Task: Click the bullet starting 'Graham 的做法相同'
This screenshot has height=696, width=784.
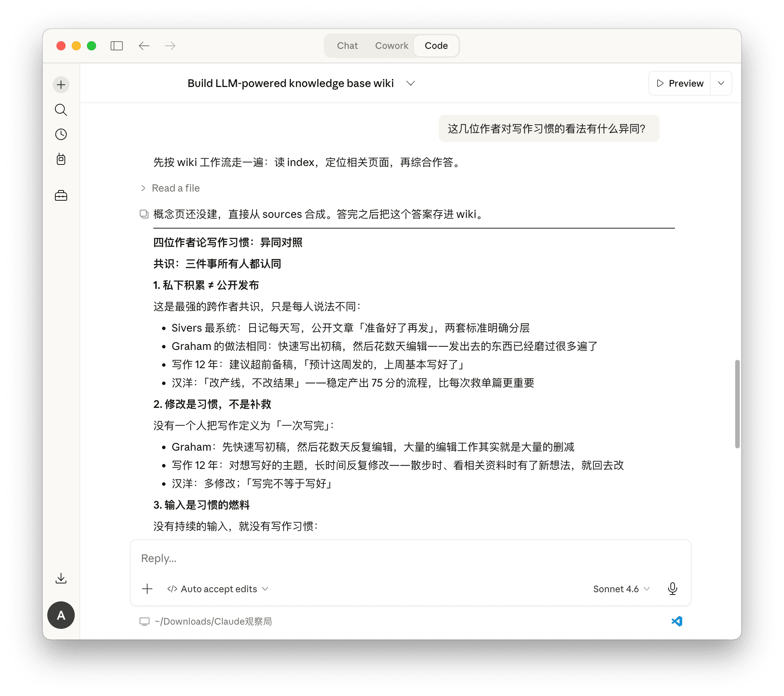Action: coord(385,346)
